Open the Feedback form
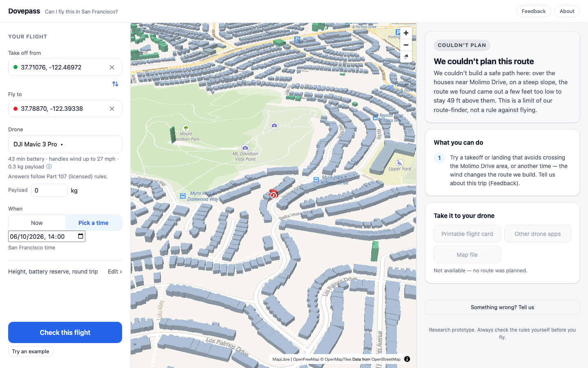 click(533, 11)
